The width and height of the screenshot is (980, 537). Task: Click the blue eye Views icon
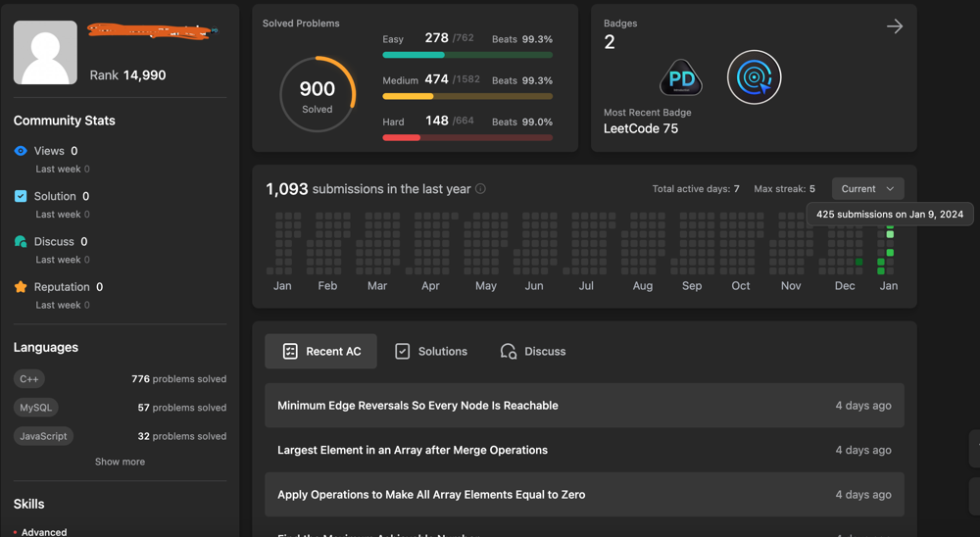click(x=21, y=151)
